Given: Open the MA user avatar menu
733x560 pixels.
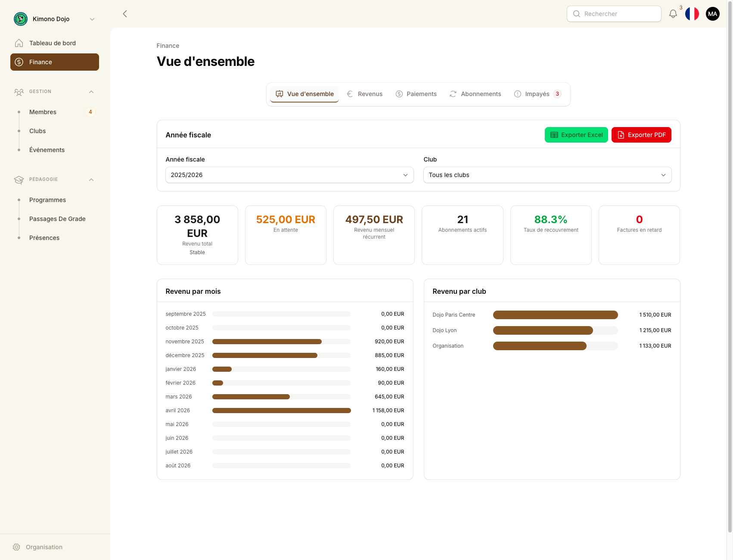Looking at the screenshot, I should coord(713,14).
